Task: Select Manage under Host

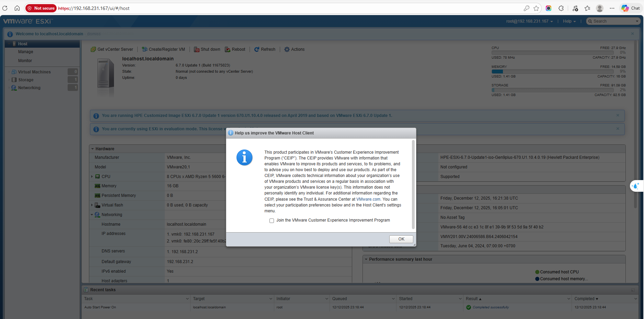Action: [26, 52]
